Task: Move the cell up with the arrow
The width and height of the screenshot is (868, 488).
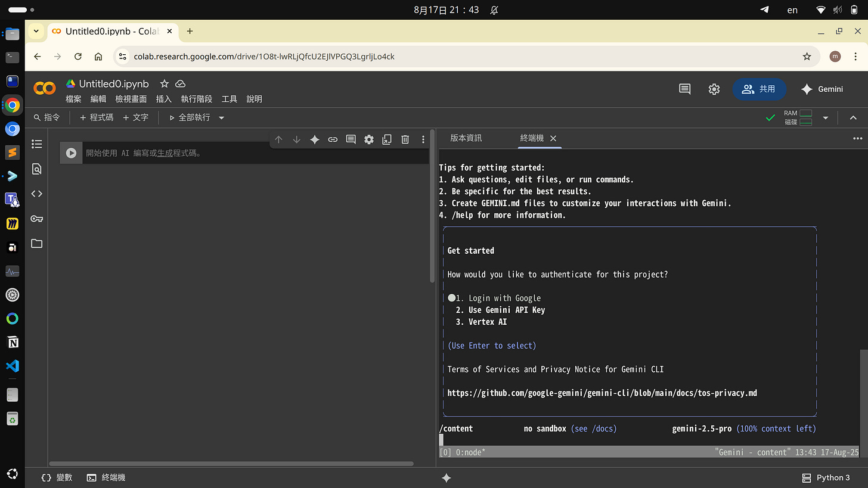Action: point(278,139)
